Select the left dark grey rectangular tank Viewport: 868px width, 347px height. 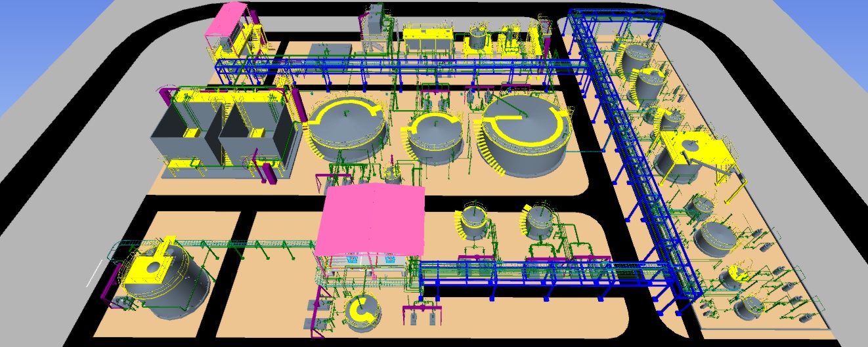[x=181, y=139]
